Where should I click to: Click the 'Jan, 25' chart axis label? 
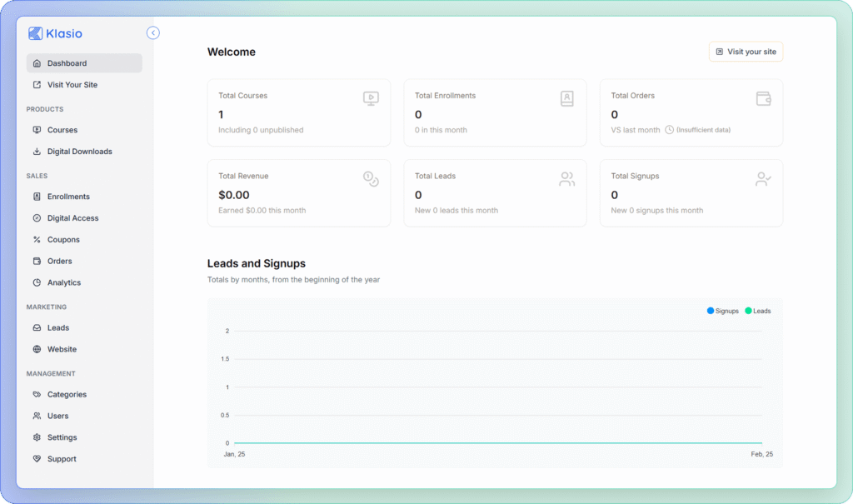pyautogui.click(x=234, y=454)
